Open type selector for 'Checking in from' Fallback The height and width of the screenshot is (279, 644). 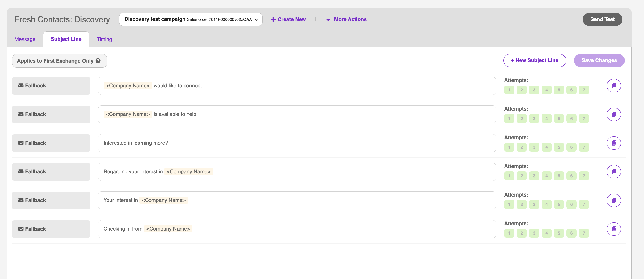tap(51, 229)
